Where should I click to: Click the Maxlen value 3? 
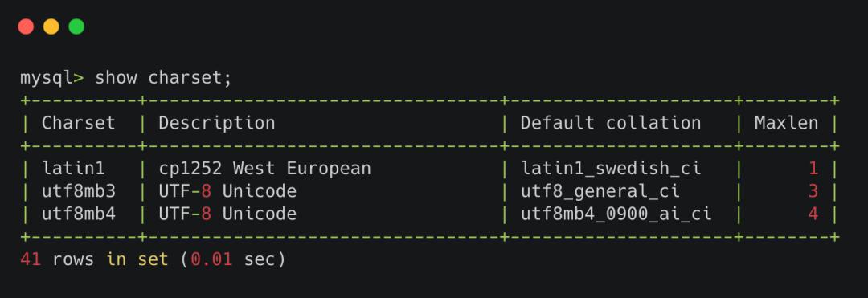(813, 191)
